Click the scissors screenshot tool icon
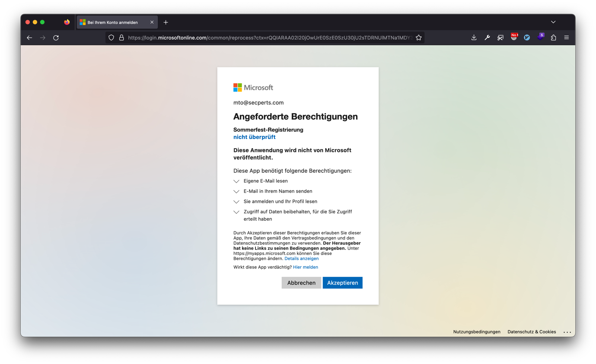Viewport: 596px width, 364px height. pos(500,38)
